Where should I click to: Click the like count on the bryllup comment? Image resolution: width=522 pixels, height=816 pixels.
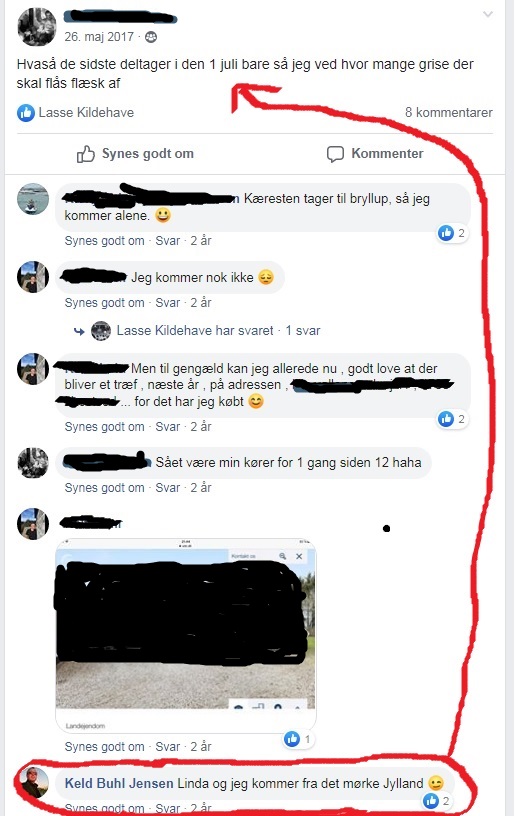point(452,233)
